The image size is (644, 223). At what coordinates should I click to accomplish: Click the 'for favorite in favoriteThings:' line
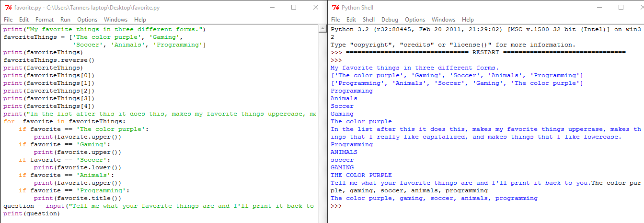click(64, 121)
